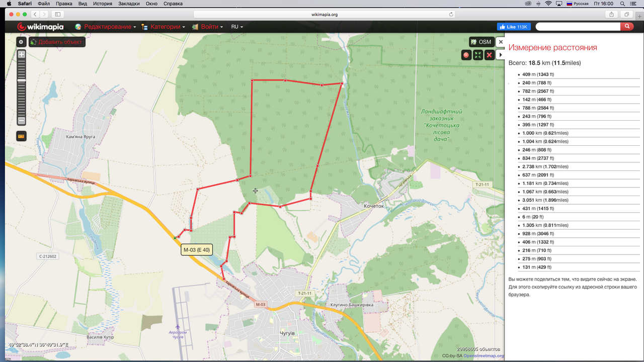Viewport: 644px width, 362px height.
Task: Zoom in with the plus button
Action: (x=21, y=54)
